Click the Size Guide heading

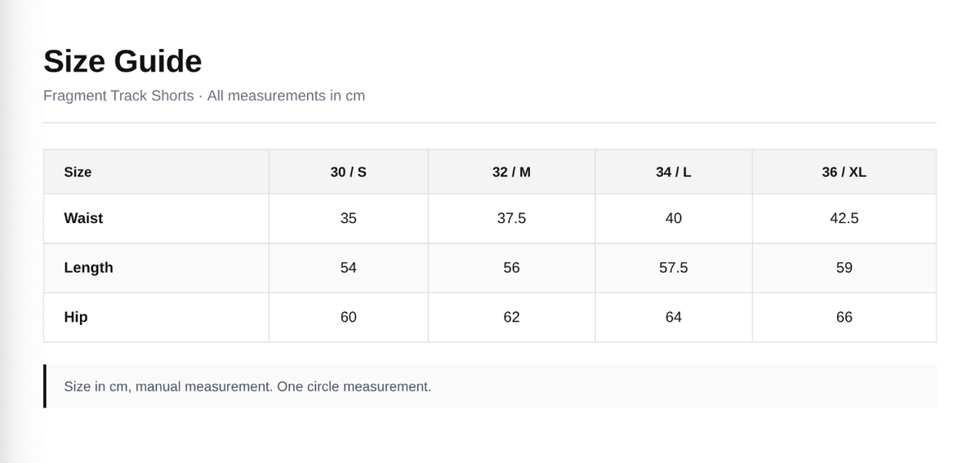pos(122,62)
